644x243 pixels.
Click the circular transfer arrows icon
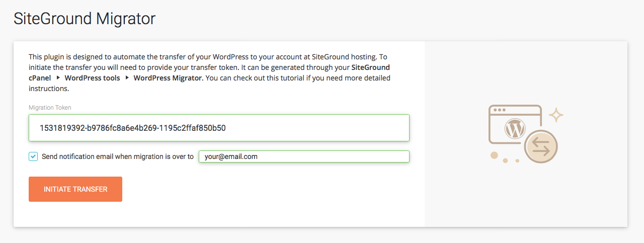[541, 146]
